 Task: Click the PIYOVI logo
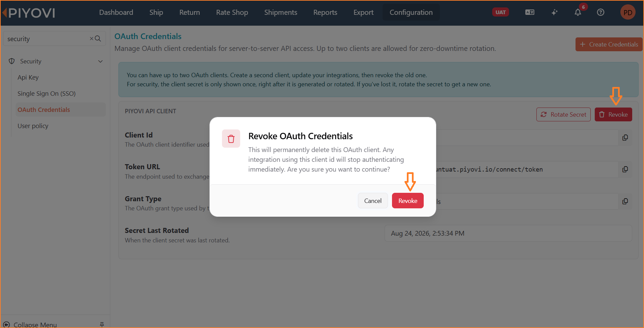coord(29,13)
